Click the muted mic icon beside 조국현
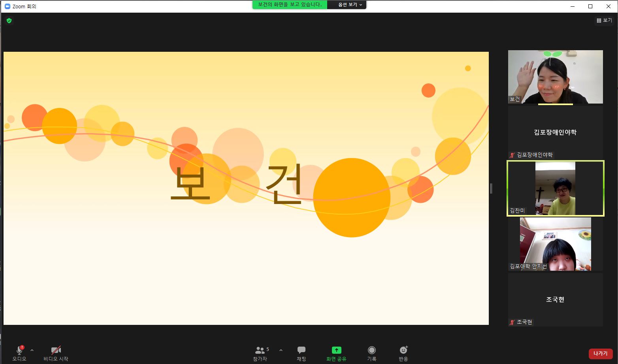 pos(512,323)
